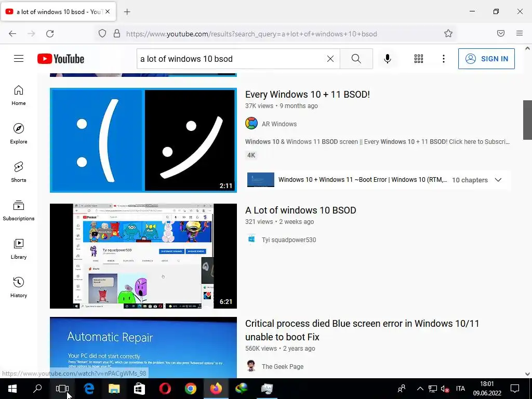This screenshot has height=399, width=532.
Task: Launch Google Chrome from the taskbar
Action: (x=190, y=389)
